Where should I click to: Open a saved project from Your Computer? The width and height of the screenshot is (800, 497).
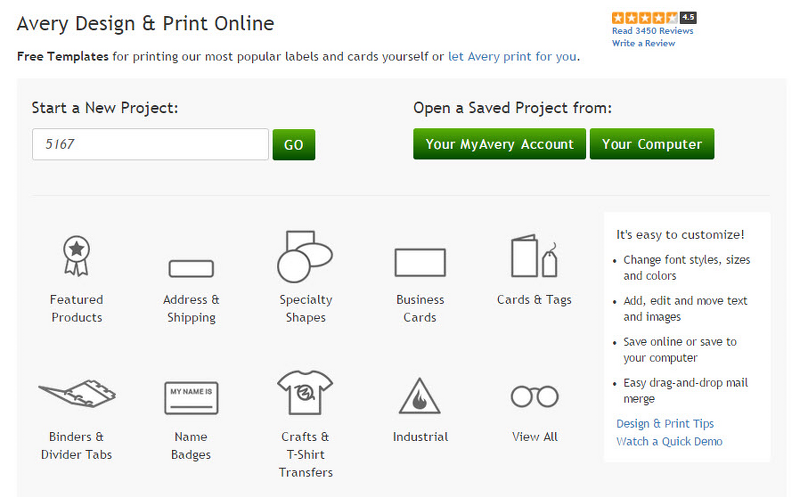point(652,144)
